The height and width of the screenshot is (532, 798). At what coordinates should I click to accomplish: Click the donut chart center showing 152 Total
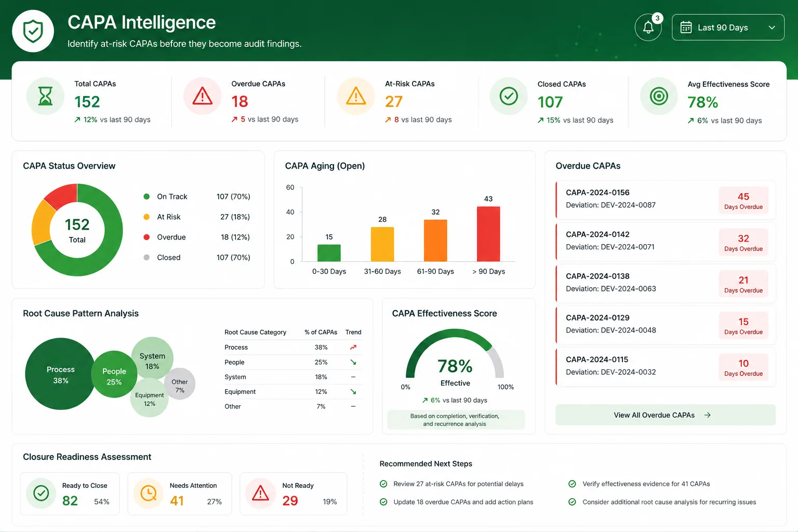pyautogui.click(x=77, y=230)
